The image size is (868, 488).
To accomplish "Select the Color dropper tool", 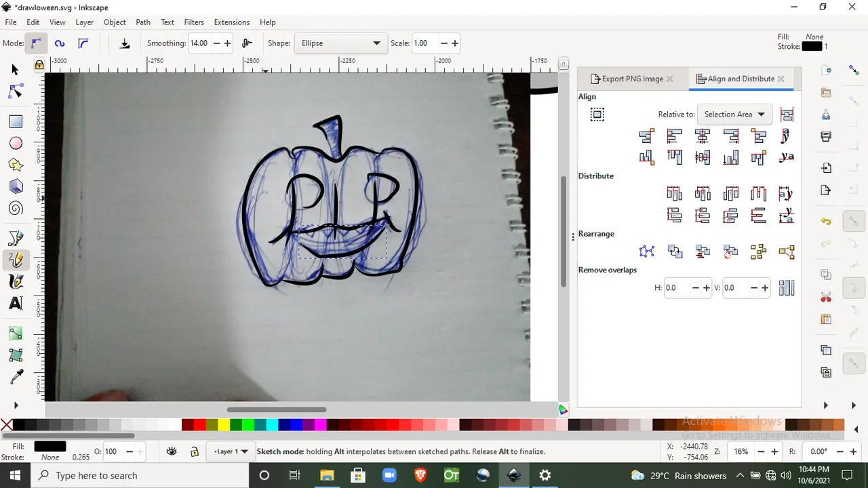I will (16, 377).
